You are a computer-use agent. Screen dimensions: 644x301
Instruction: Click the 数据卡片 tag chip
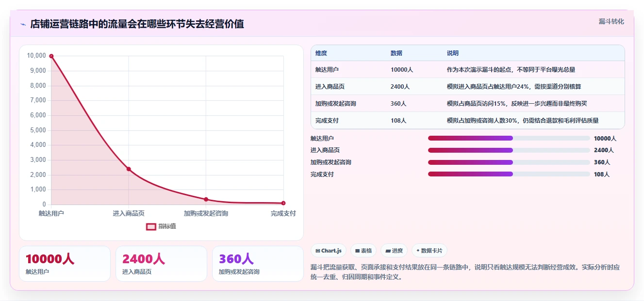point(429,251)
